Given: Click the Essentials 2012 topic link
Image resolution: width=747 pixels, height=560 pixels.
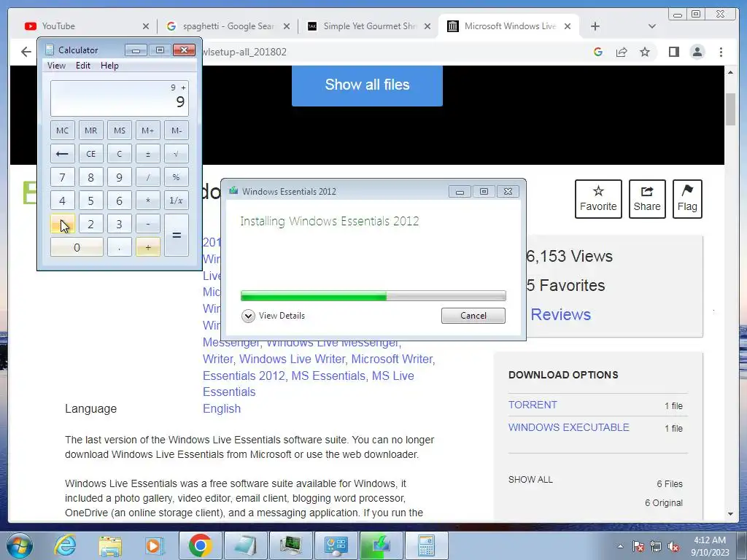Looking at the screenshot, I should pyautogui.click(x=244, y=376).
